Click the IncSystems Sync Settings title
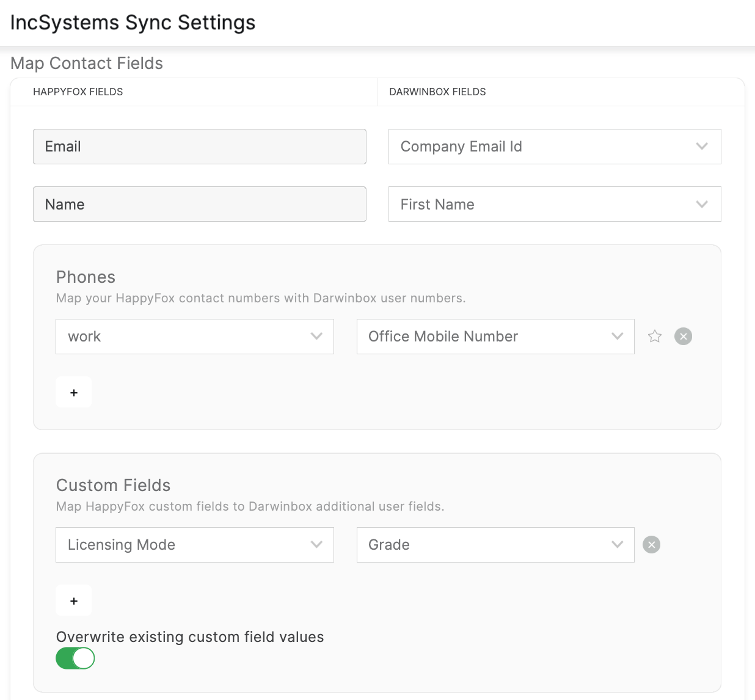Viewport: 755px width, 700px height. (x=133, y=23)
